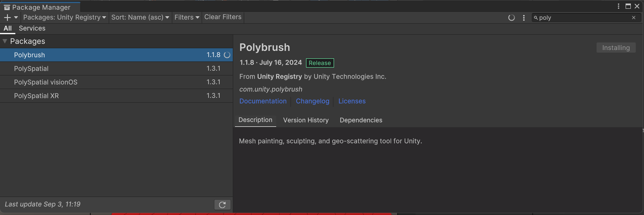Click the Polybrush installing spinner icon

[227, 55]
